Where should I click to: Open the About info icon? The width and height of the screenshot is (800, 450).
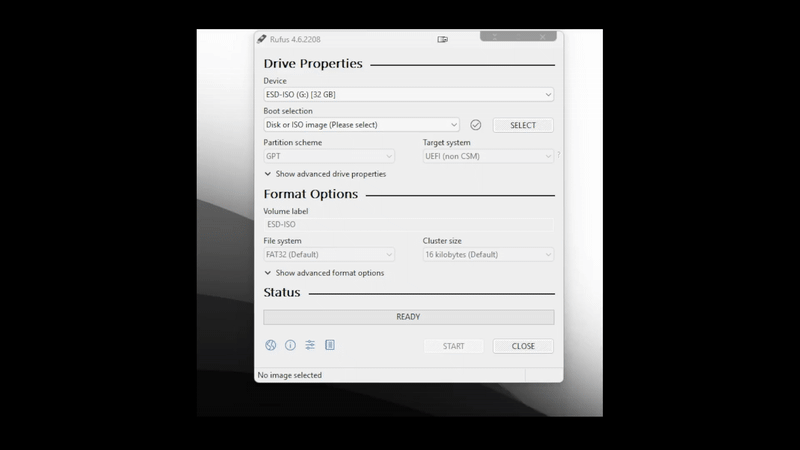290,345
